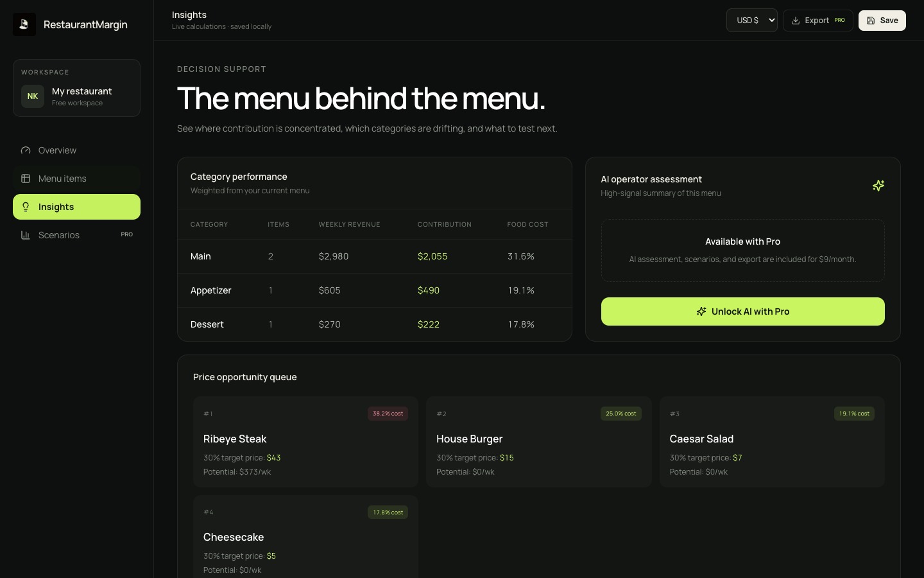Click the NK workspace avatar
Viewport: 924px width, 578px height.
pyautogui.click(x=33, y=96)
